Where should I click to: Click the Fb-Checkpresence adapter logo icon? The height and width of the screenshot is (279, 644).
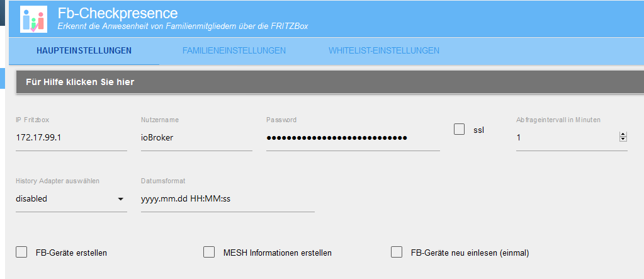coord(33,19)
